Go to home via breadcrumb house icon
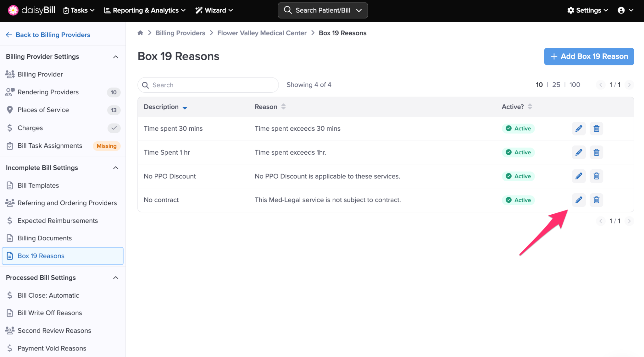The height and width of the screenshot is (357, 644). tap(140, 33)
